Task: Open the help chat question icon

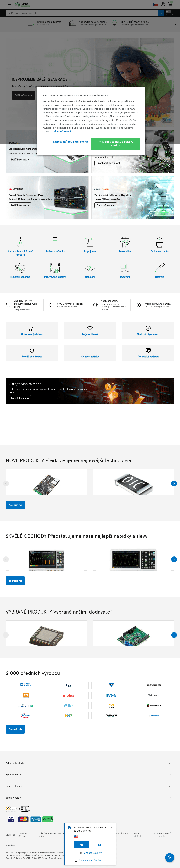Action: click(x=170, y=858)
